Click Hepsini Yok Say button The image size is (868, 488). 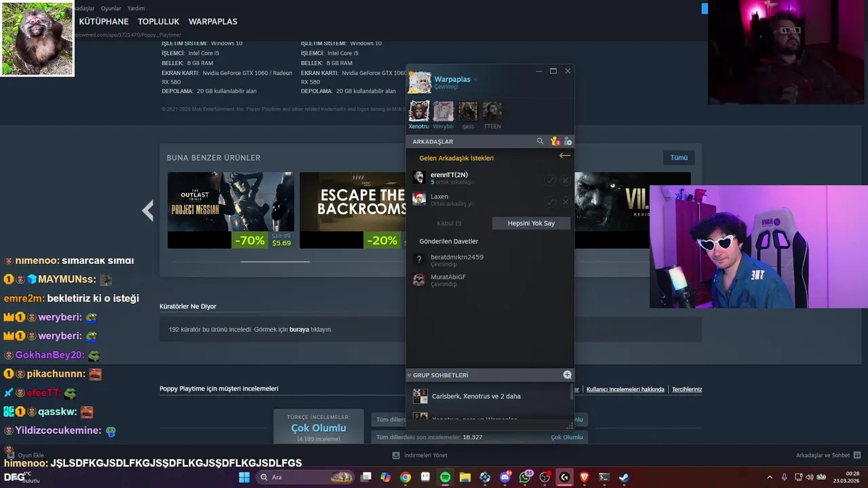click(531, 223)
